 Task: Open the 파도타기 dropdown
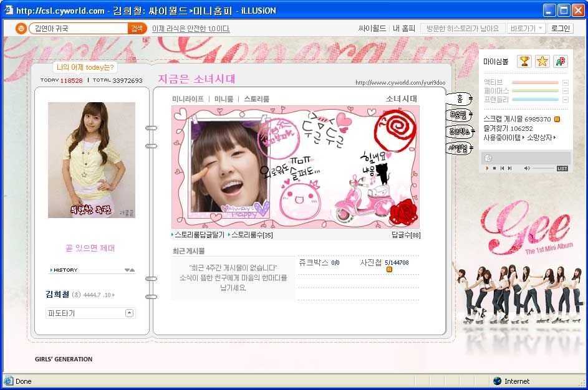pyautogui.click(x=90, y=313)
